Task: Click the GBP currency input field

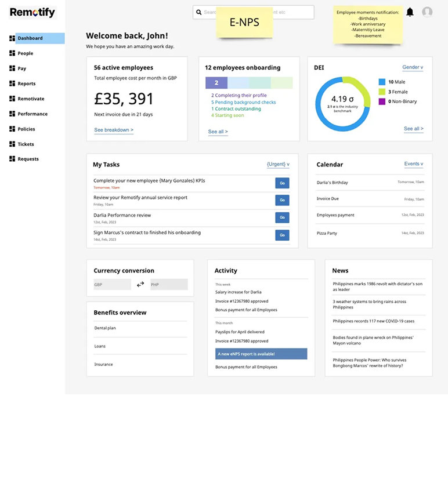Action: (112, 284)
